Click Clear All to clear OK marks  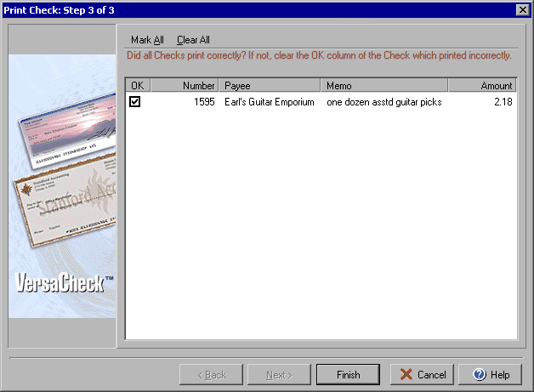[x=193, y=40]
